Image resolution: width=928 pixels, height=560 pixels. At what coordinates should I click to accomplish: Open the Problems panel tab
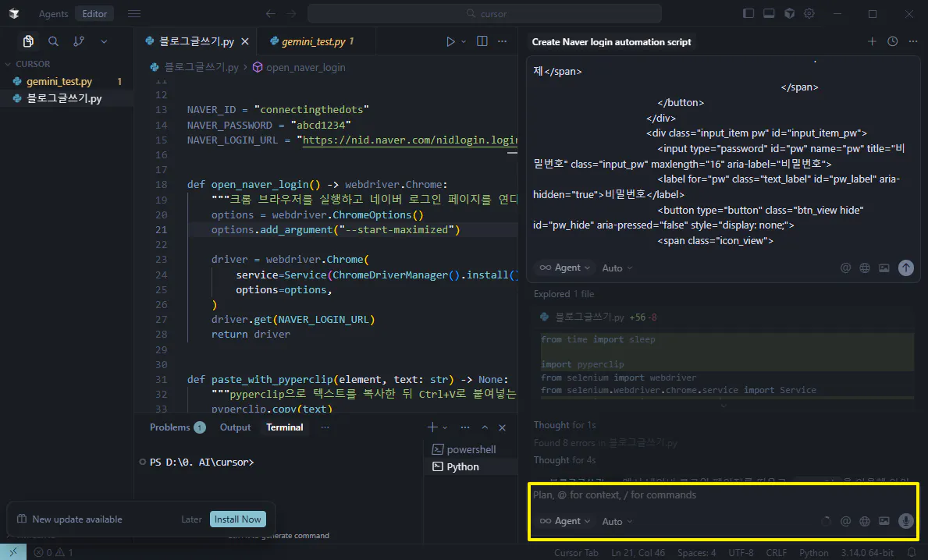[177, 427]
